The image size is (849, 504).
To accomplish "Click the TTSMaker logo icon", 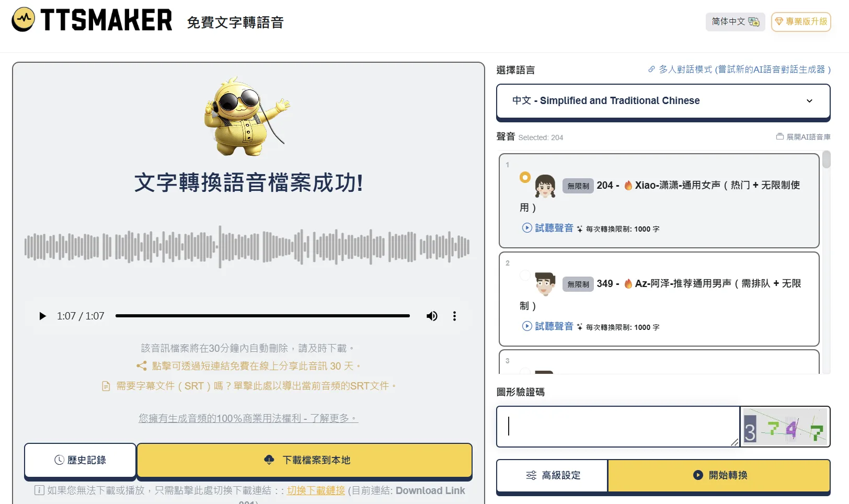I will point(23,20).
